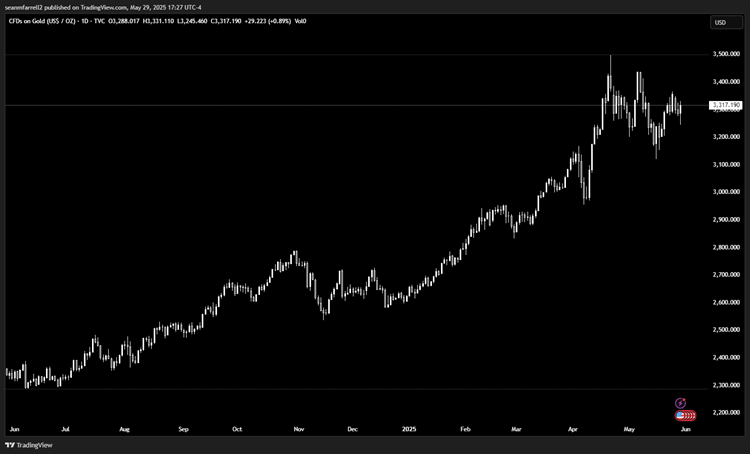Click the Apr label on the time axis
Screen dimensions: 750x454
[573, 429]
